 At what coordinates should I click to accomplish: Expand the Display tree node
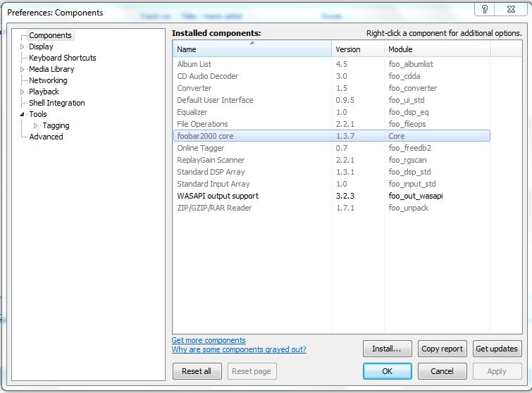[x=22, y=46]
